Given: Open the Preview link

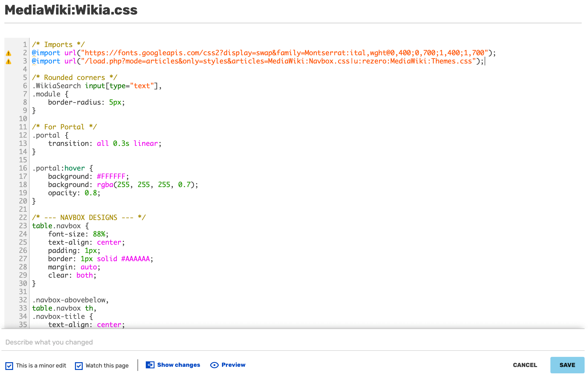Looking at the screenshot, I should tap(233, 365).
